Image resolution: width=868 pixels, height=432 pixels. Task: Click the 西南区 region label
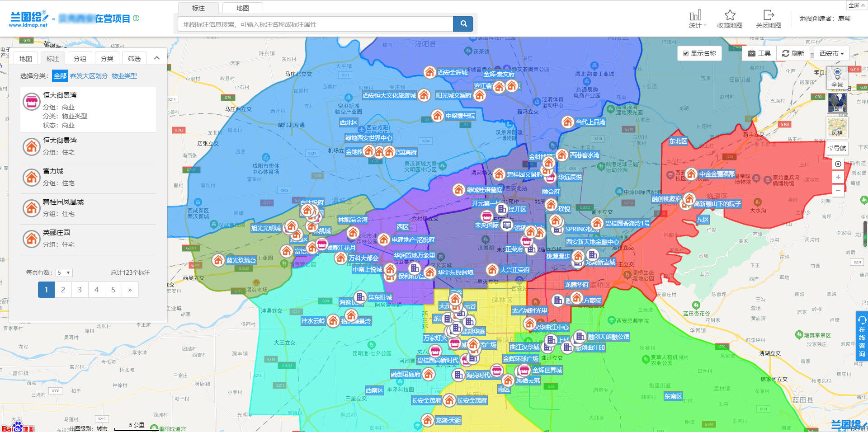(x=374, y=390)
